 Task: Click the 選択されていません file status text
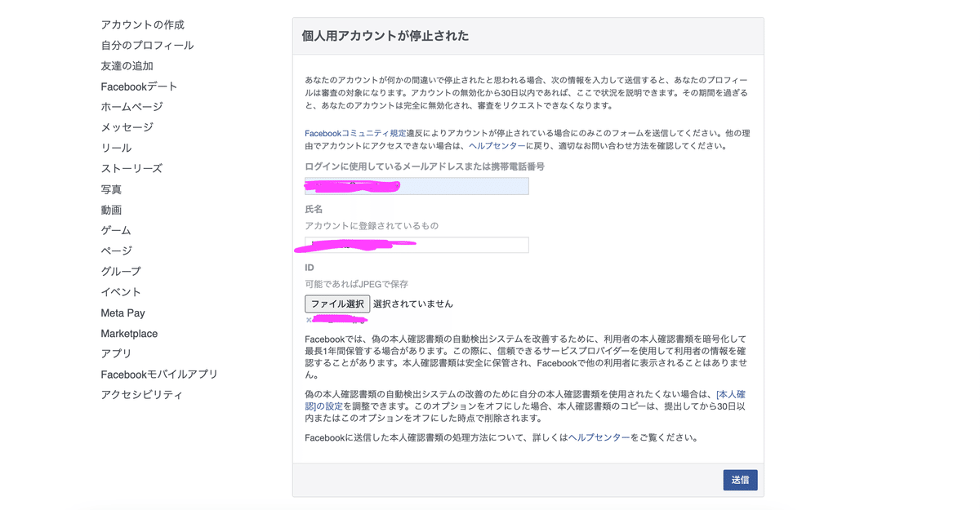click(x=413, y=304)
